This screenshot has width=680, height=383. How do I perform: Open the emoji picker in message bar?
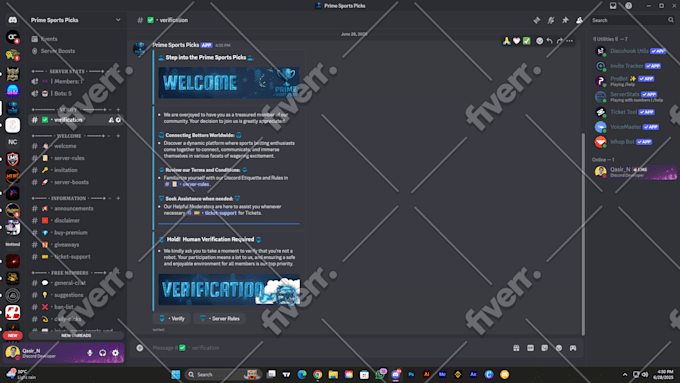click(x=559, y=348)
